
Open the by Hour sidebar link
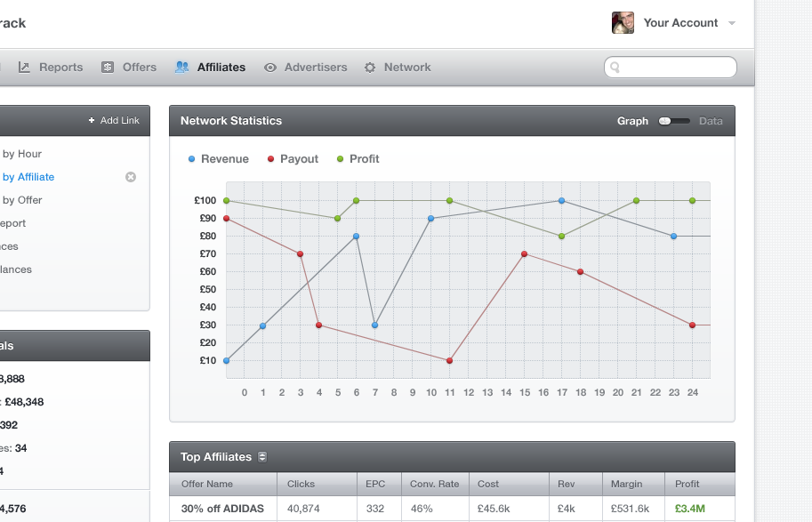tap(21, 154)
